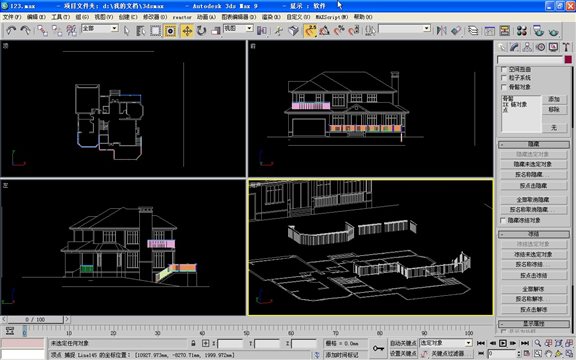
Task: Open the Hierarchy command panel tab
Action: click(527, 47)
